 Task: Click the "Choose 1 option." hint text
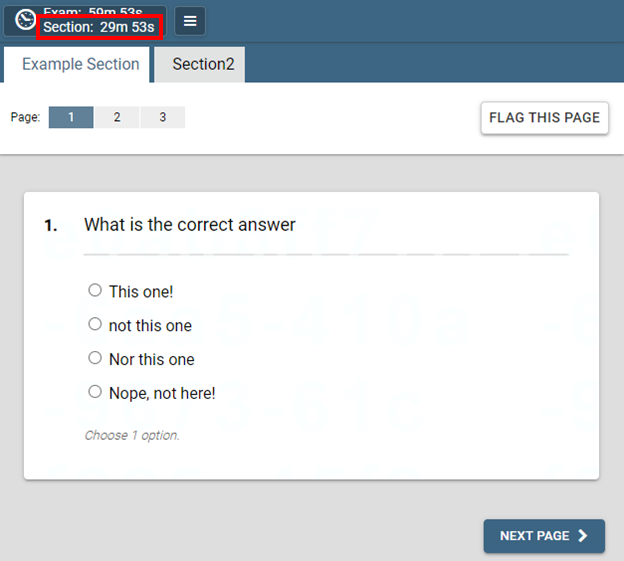[x=132, y=435]
